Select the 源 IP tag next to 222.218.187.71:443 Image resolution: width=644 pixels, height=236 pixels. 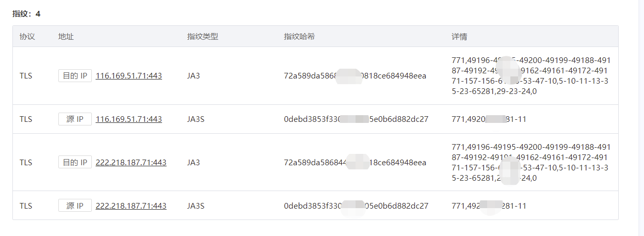[75, 206]
